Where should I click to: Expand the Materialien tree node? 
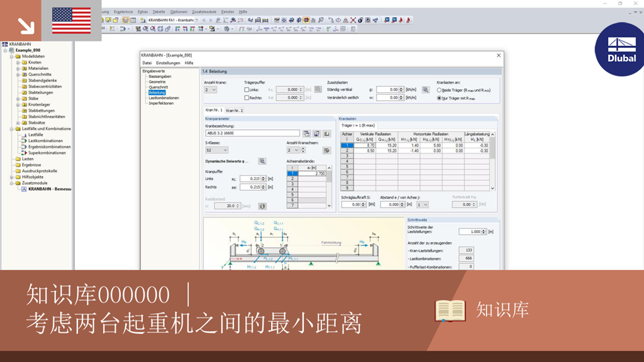[18, 69]
